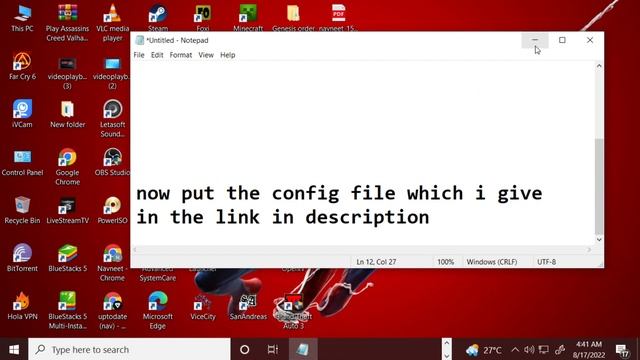Screen dimensions: 640x360
Task: Open the View menu in Notepad
Action: 206,55
